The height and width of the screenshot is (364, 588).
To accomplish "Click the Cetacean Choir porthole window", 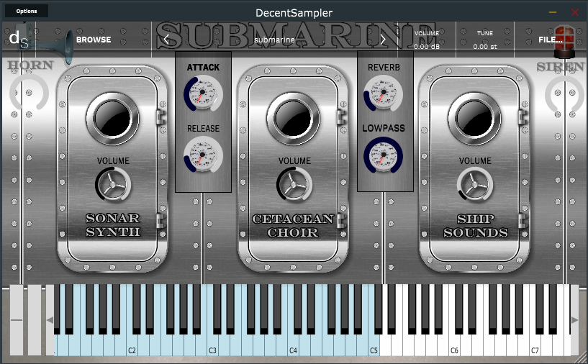I will point(293,119).
